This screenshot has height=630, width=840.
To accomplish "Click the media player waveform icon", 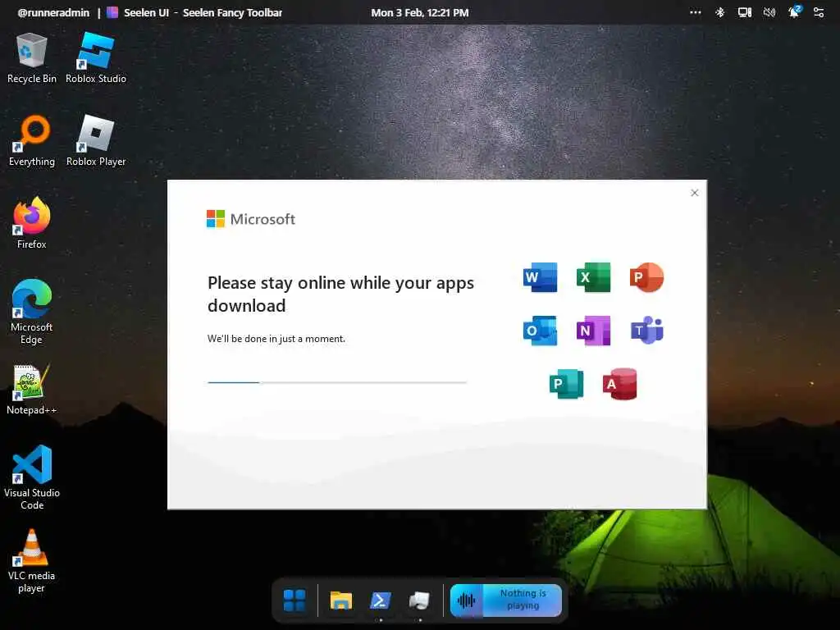I will pos(466,600).
